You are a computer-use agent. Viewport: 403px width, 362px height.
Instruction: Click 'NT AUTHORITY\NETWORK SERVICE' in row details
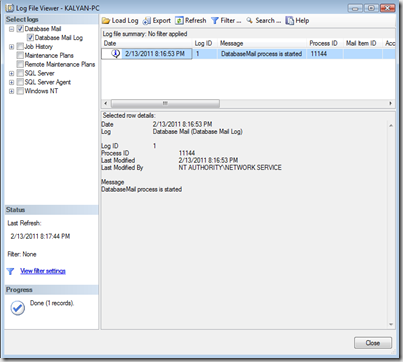tap(230, 168)
